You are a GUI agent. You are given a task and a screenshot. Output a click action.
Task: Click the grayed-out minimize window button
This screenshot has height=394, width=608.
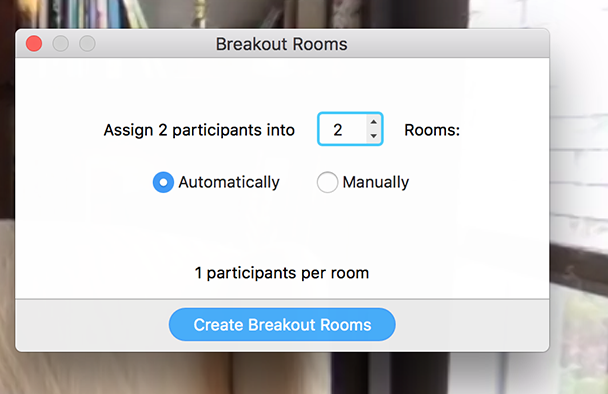[60, 43]
